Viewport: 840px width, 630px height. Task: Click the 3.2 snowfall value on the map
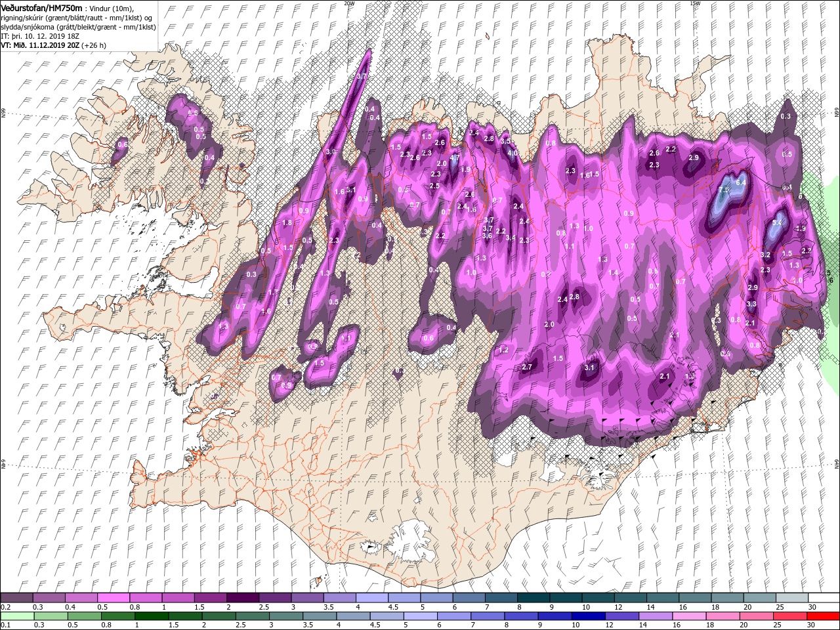(765, 255)
